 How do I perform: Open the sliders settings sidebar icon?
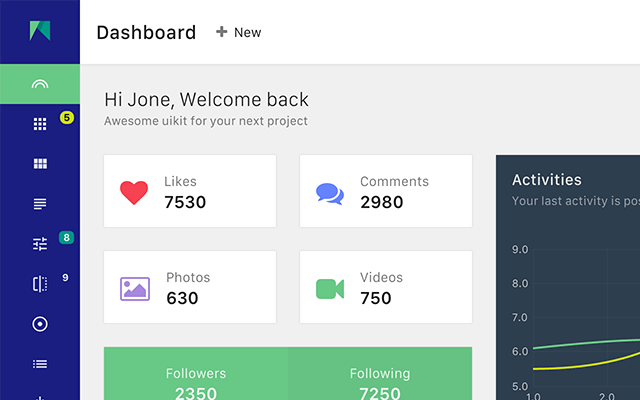[x=40, y=244]
